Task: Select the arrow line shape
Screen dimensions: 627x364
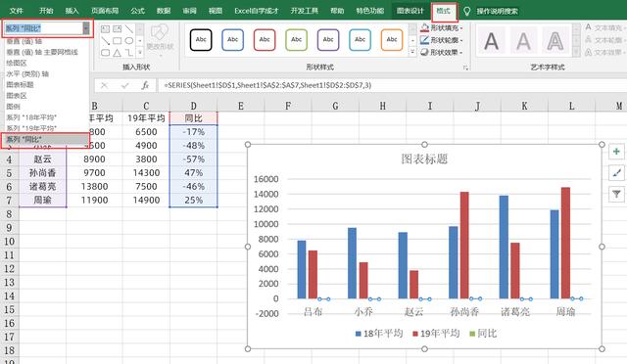Action: pos(105,41)
